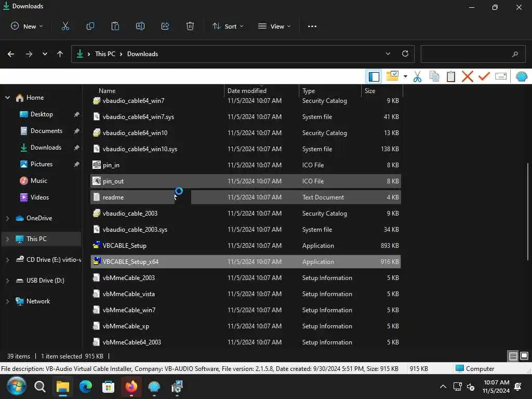
Task: Select the vbaudio_cable_2003 security catalog
Action: click(x=246, y=214)
